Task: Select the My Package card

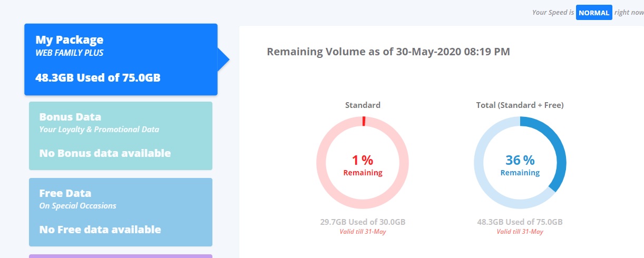Action: point(121,59)
